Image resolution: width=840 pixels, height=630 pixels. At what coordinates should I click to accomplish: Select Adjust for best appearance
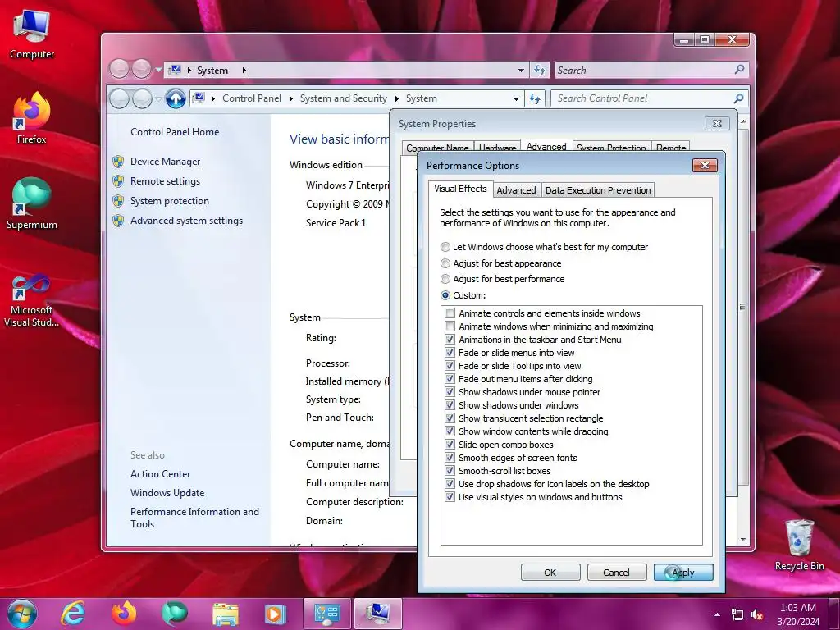[445, 263]
